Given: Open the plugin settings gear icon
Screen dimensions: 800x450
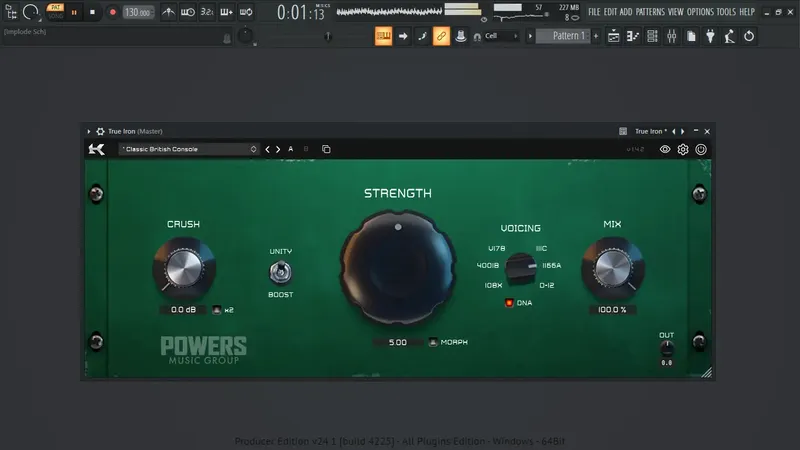Looking at the screenshot, I should [x=683, y=149].
